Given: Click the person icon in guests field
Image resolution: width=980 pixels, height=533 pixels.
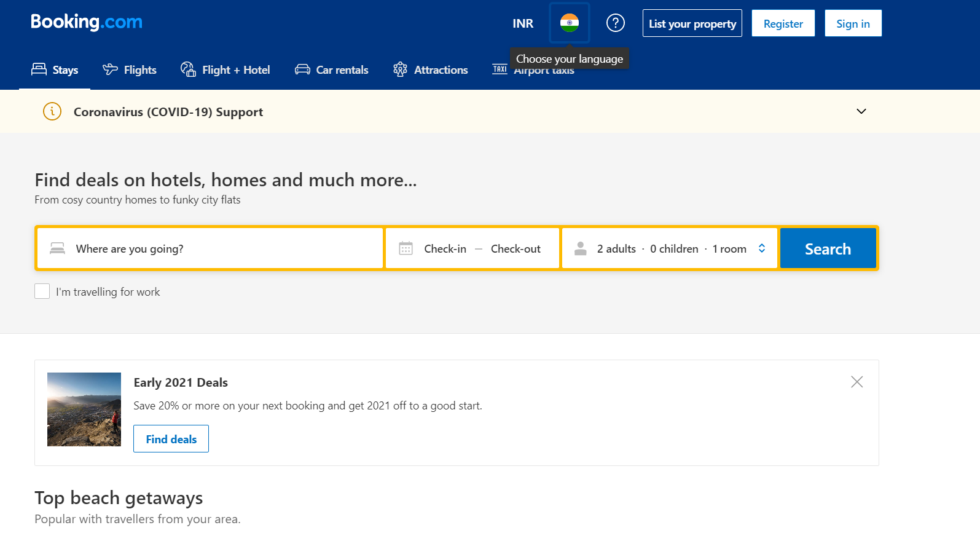Looking at the screenshot, I should tap(580, 248).
